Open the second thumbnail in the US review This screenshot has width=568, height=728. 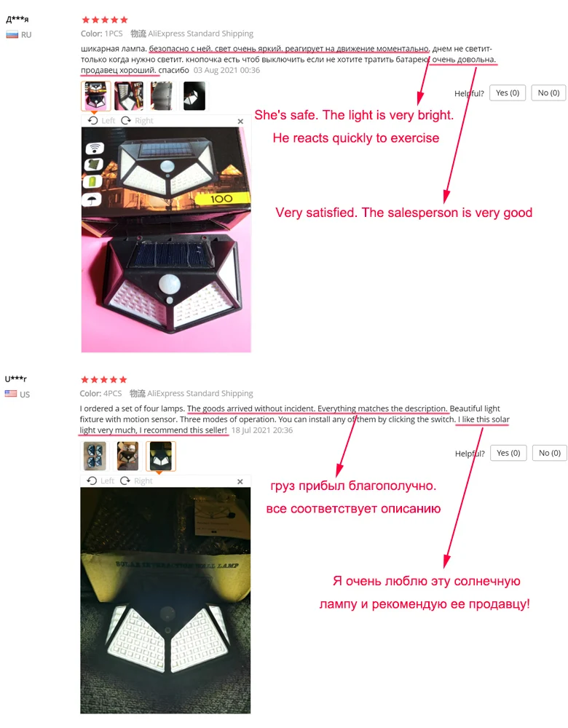tap(127, 456)
